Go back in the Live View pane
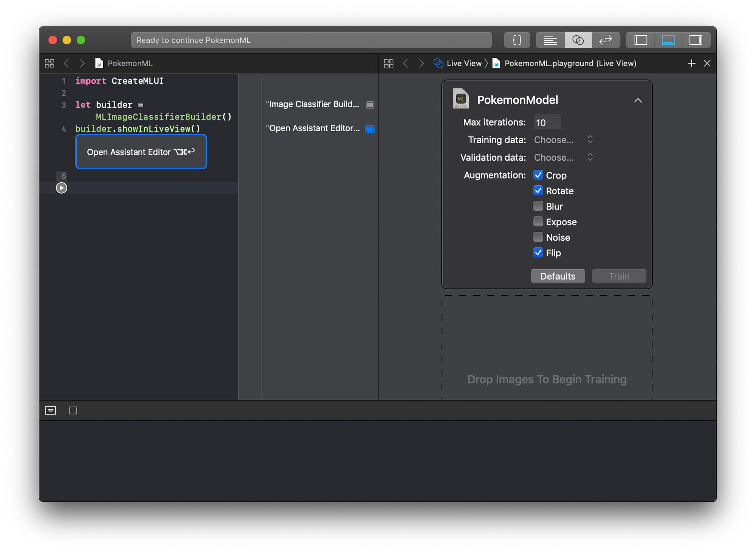This screenshot has width=756, height=554. [x=405, y=64]
